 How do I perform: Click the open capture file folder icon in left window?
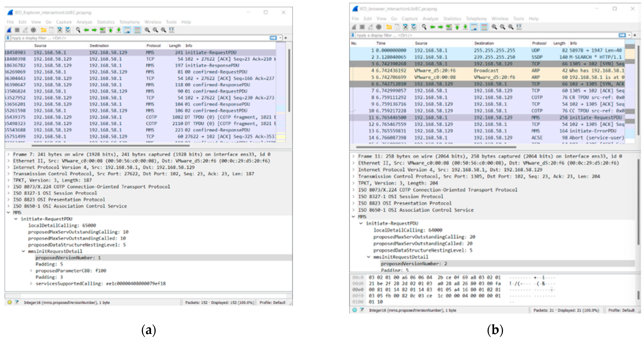[44, 30]
